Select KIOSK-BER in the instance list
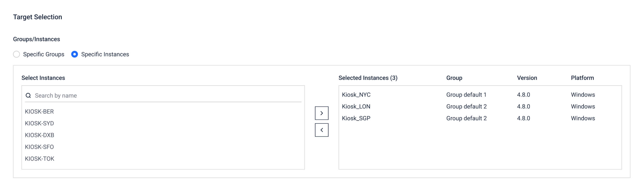This screenshot has width=644, height=195. 39,112
